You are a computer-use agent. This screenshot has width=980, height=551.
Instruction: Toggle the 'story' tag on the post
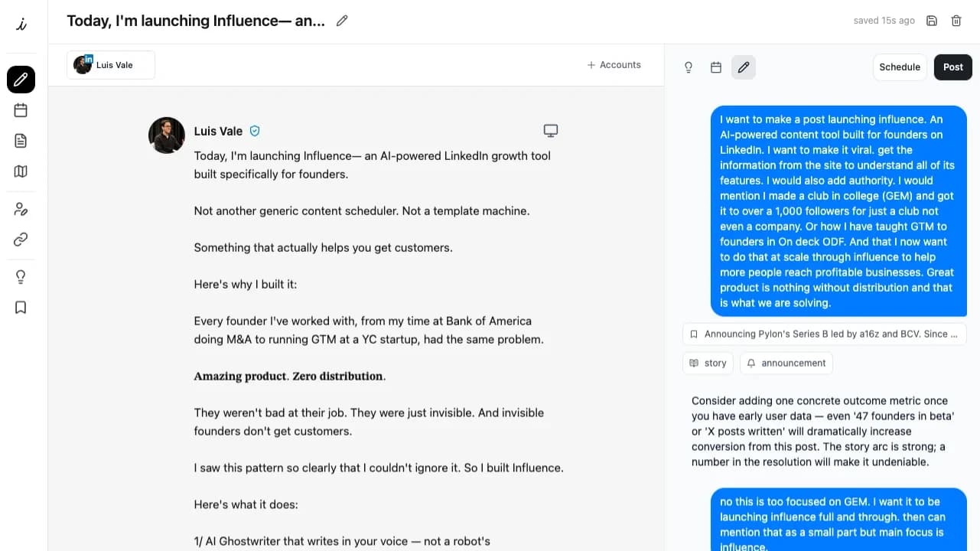(x=708, y=363)
